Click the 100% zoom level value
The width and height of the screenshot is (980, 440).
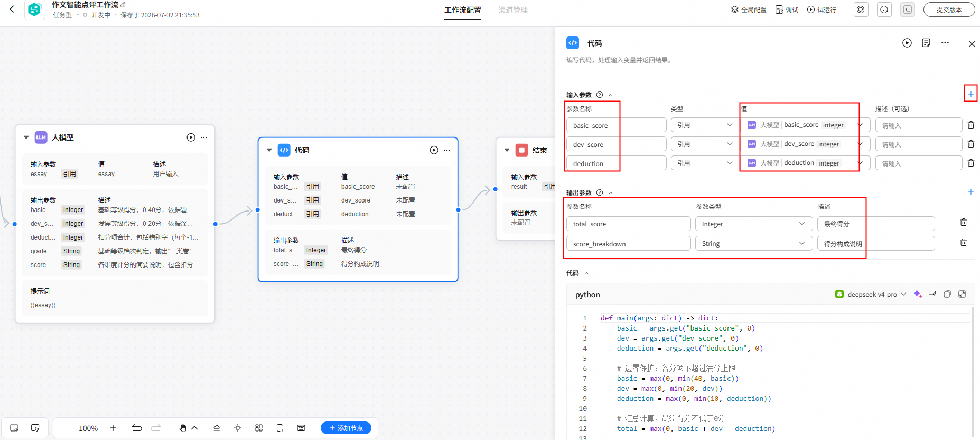pos(88,428)
